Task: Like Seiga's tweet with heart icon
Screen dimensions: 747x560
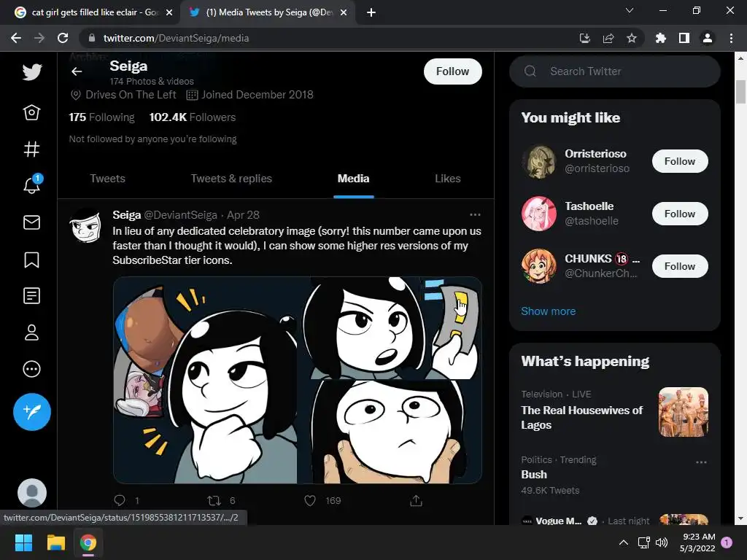Action: click(310, 500)
